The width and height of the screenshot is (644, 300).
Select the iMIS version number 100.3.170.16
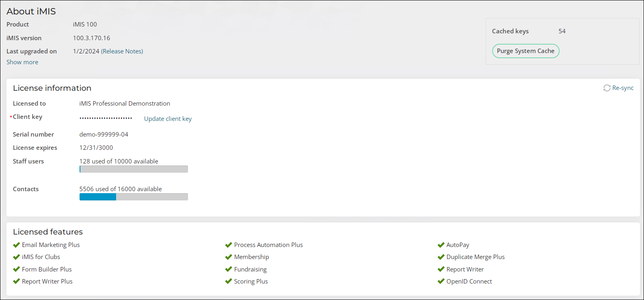pos(92,38)
